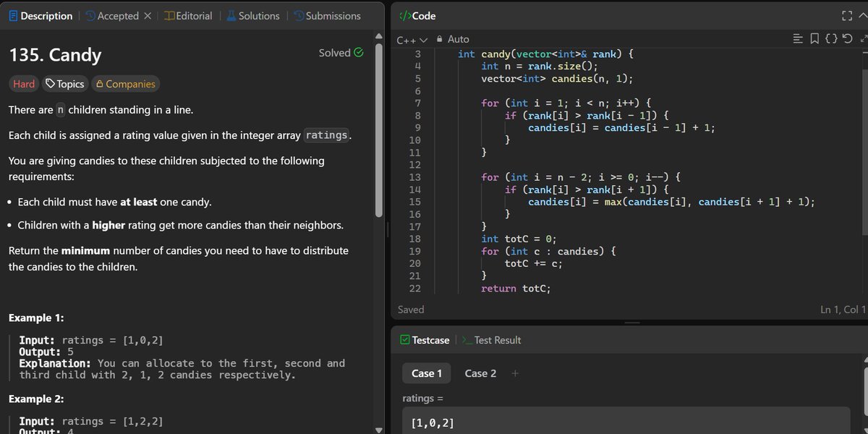Click the Hard difficulty tag
This screenshot has width=868, height=434.
24,84
